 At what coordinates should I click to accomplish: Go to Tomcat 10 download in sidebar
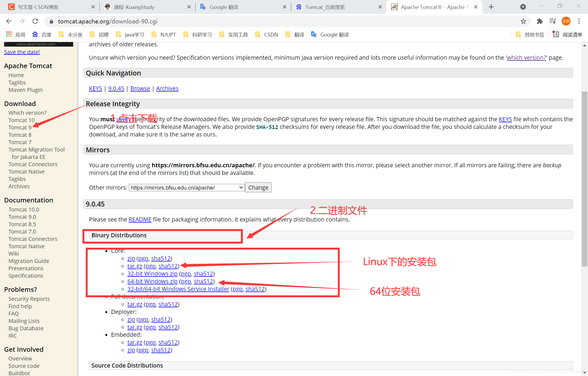[x=22, y=120]
